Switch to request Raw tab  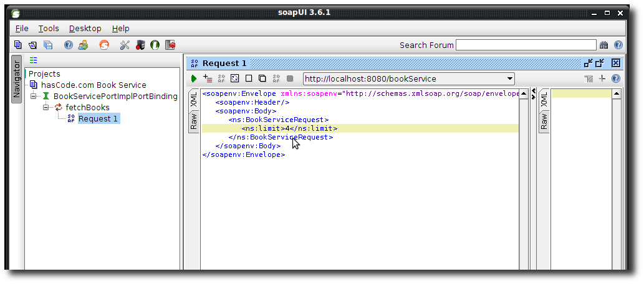(194, 121)
